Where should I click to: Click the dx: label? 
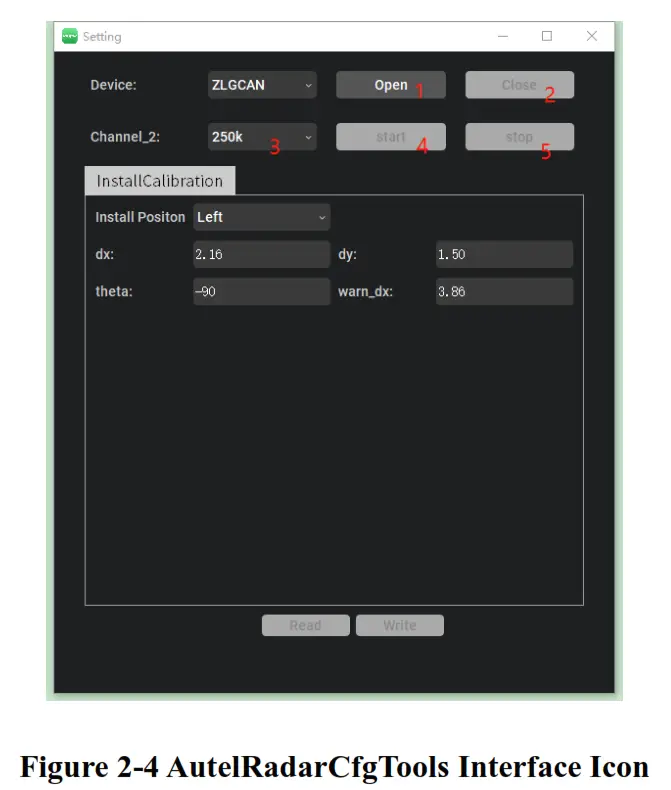pyautogui.click(x=105, y=254)
